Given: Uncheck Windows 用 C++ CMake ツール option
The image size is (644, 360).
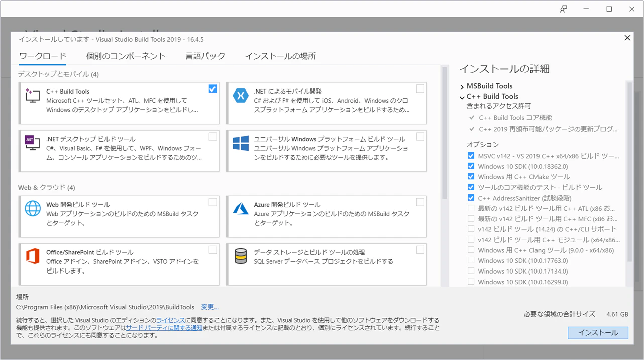Looking at the screenshot, I should [471, 176].
